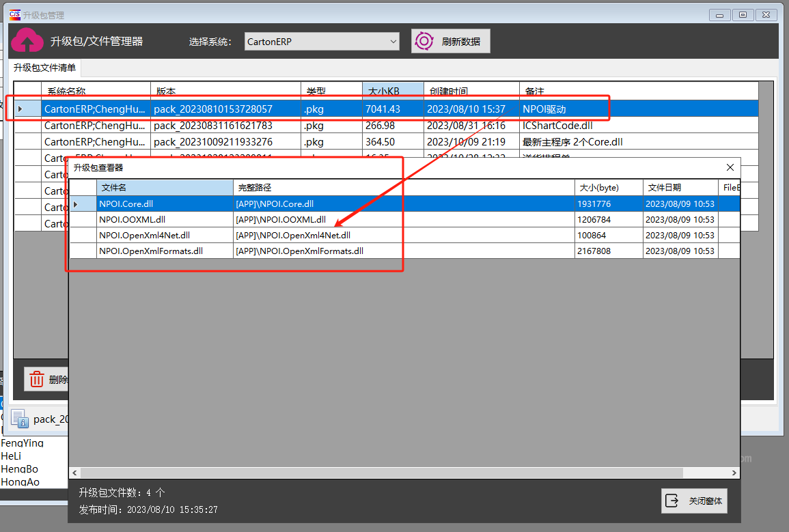Click the path [APP]\NPOI.OpenXmlFormats.dll cell
Viewport: 789px width, 532px height.
point(404,251)
